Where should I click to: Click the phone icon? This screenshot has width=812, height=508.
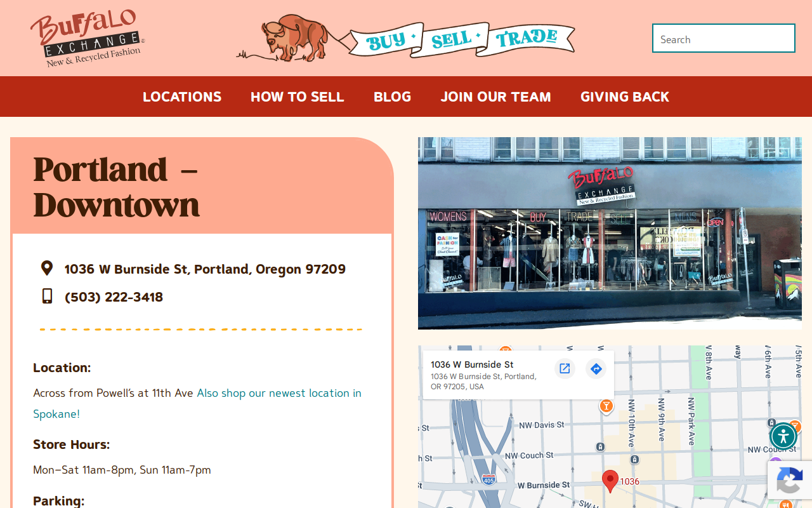click(x=47, y=296)
